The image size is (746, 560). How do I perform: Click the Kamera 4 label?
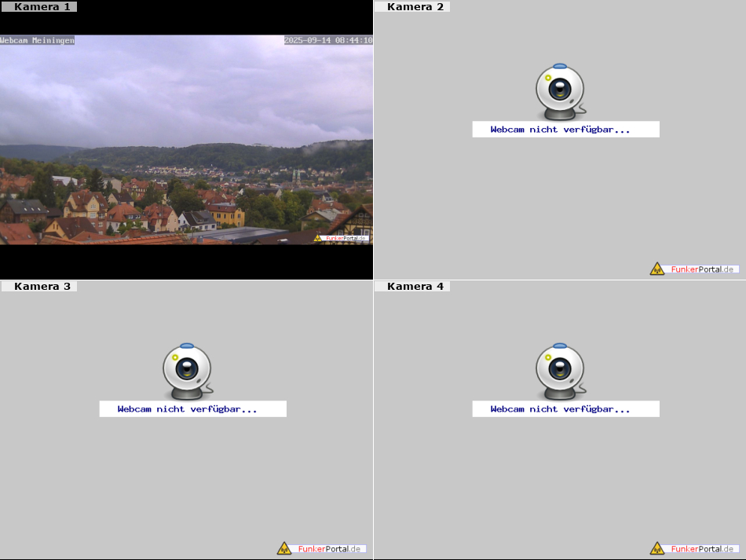tap(412, 286)
